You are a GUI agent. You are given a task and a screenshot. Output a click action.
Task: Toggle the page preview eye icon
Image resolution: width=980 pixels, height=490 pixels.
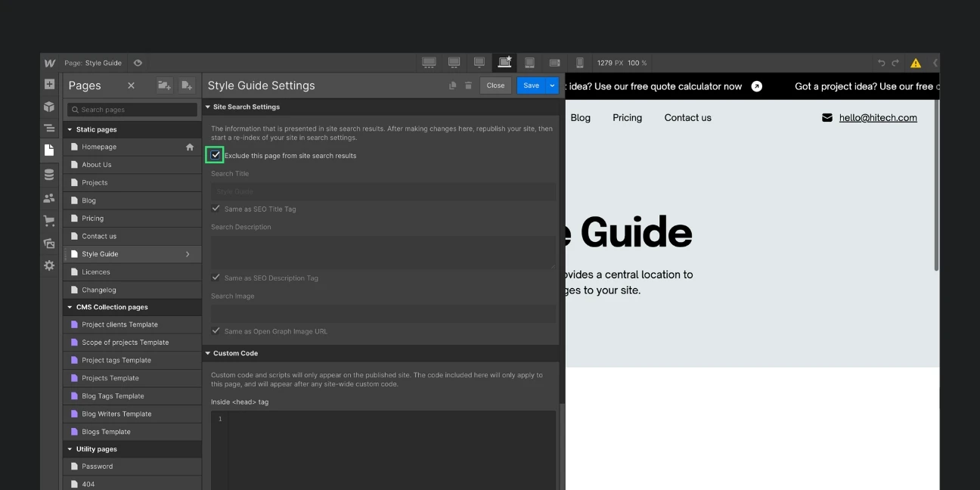pyautogui.click(x=138, y=63)
